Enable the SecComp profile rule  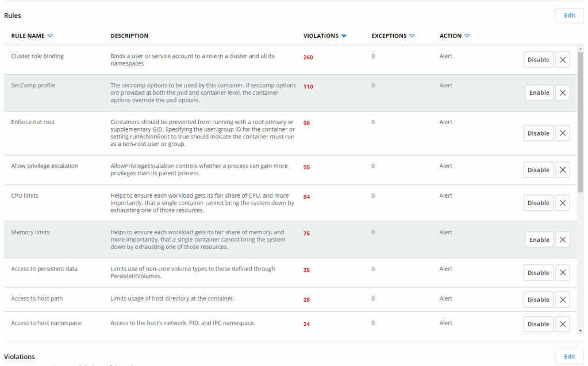click(x=539, y=93)
